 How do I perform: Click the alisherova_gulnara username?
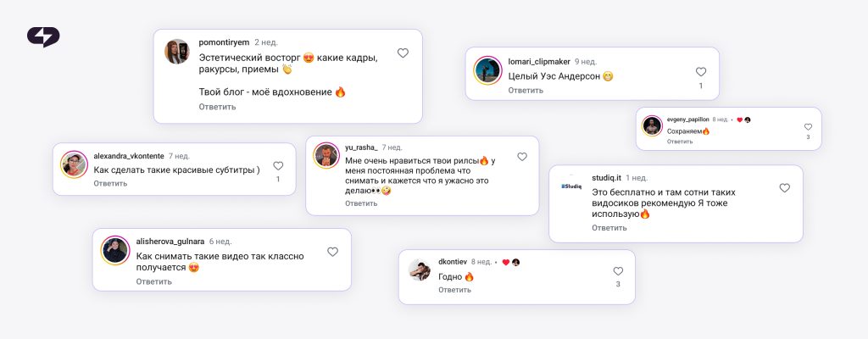pos(170,242)
